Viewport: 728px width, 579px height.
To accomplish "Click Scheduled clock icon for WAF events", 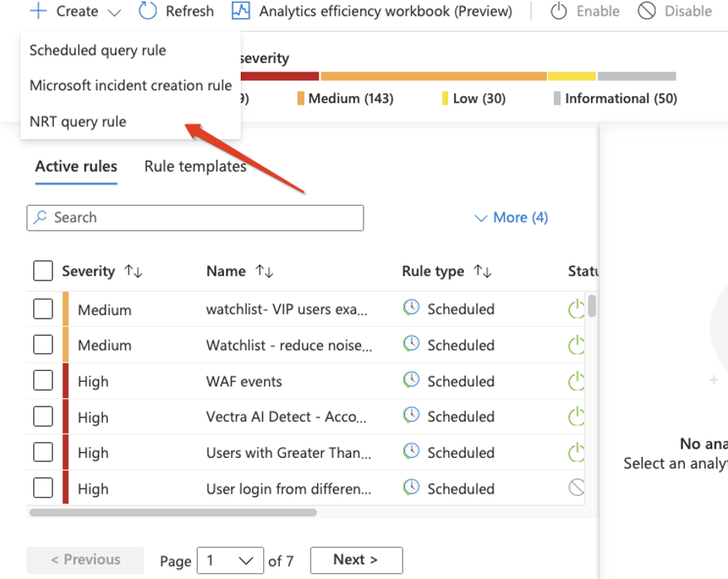I will tap(411, 380).
